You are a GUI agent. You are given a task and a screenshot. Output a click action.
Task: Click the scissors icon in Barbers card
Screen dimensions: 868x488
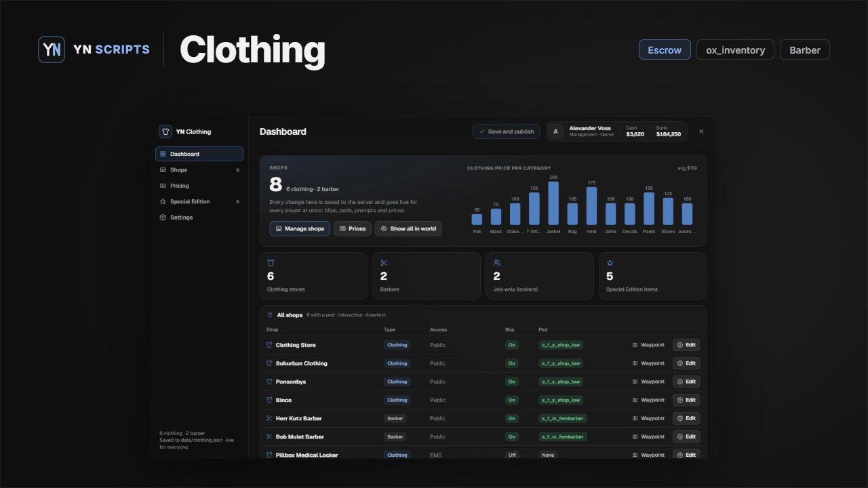[384, 263]
